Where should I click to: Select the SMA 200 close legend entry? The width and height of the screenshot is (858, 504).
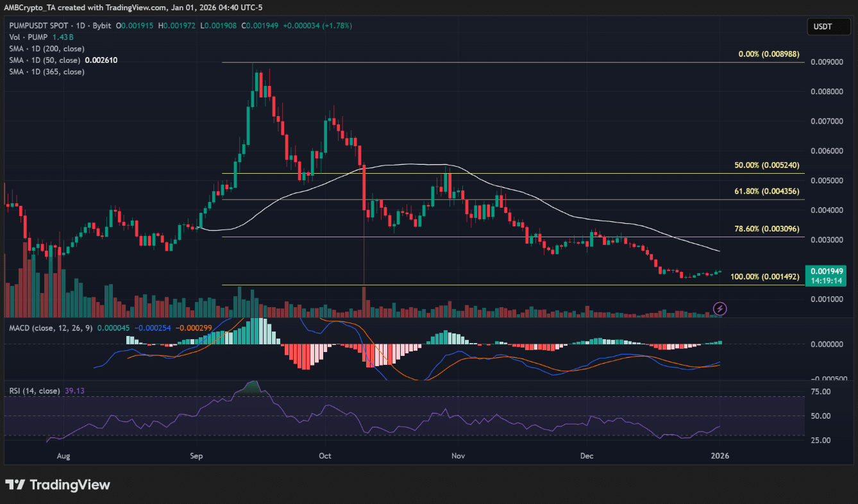click(46, 49)
